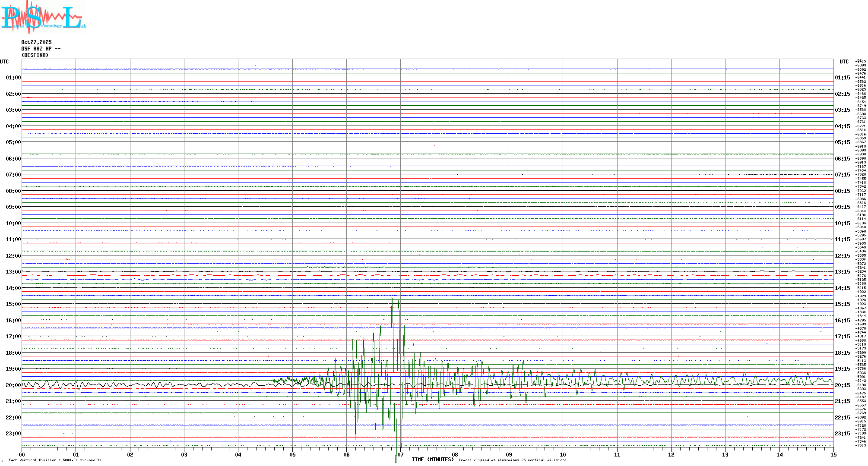Click the 01:00 hour label on left

[x=13, y=78]
